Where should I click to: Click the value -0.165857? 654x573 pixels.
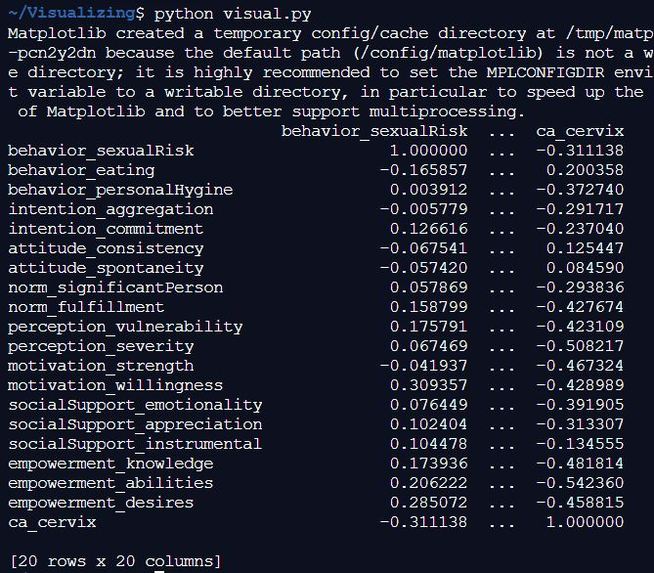pyautogui.click(x=423, y=171)
